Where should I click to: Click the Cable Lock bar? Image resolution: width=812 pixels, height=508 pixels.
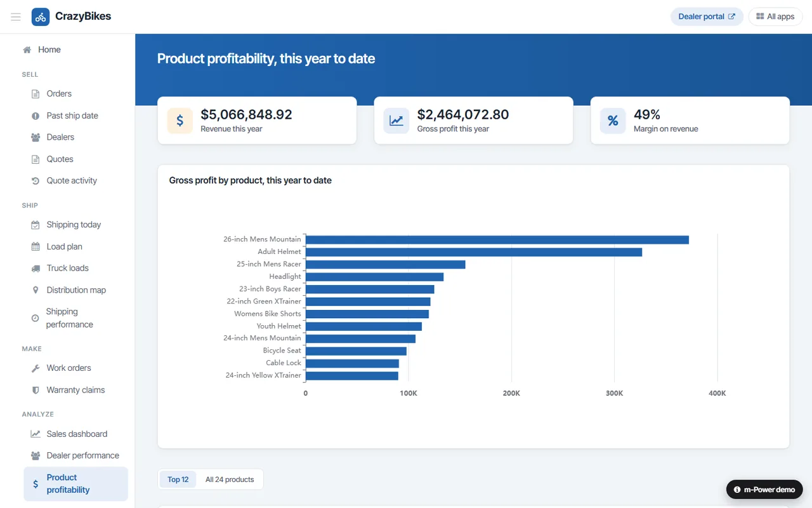pyautogui.click(x=352, y=363)
